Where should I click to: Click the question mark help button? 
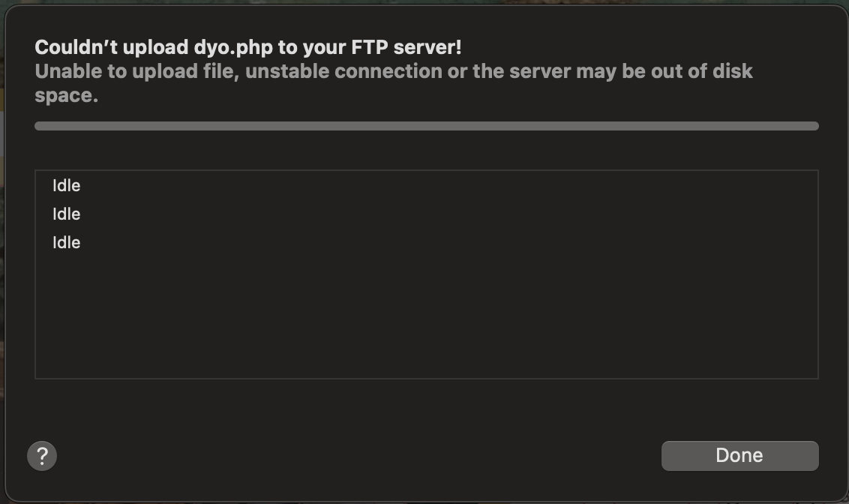(x=42, y=455)
